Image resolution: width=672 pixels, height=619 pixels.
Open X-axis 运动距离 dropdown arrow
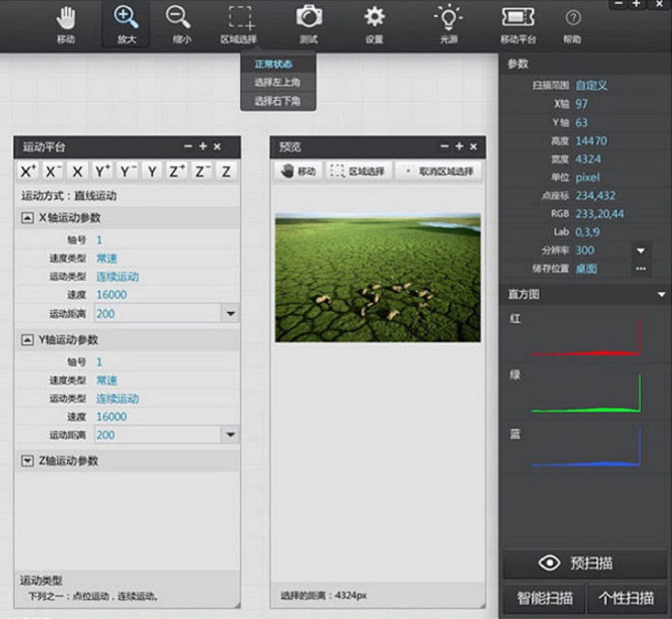[230, 314]
